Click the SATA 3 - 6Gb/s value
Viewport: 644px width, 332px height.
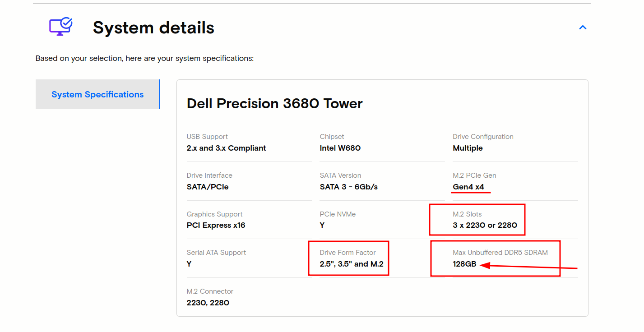pyautogui.click(x=348, y=187)
